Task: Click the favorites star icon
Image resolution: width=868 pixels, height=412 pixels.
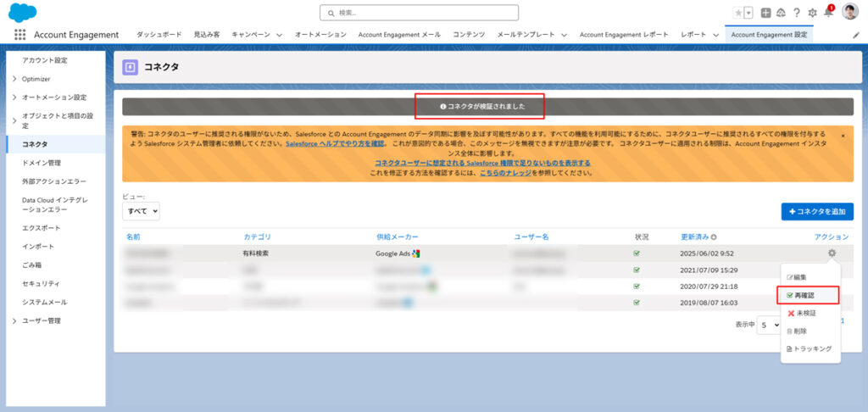Action: tap(738, 13)
